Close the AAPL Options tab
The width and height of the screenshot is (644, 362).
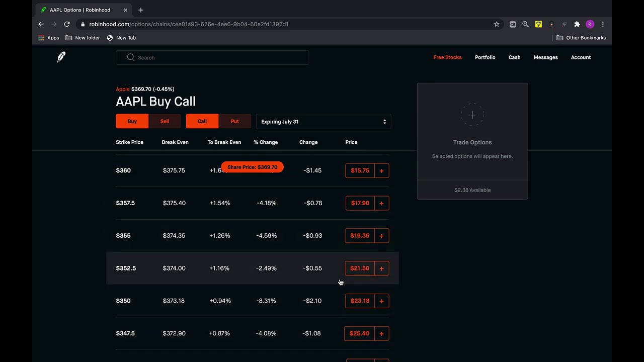(x=126, y=10)
